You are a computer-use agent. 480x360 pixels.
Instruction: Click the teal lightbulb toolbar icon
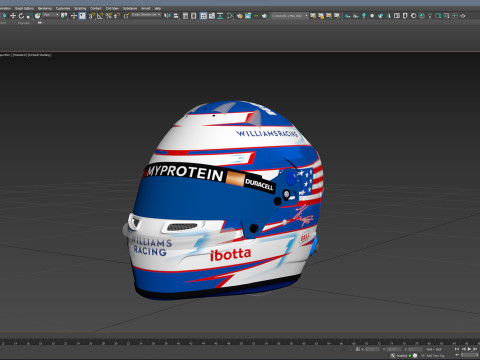(364, 16)
